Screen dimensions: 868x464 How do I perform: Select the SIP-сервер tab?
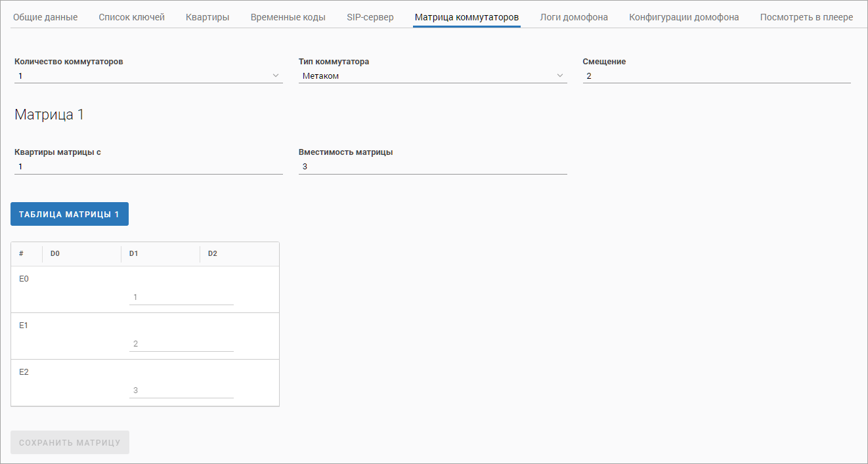[370, 17]
